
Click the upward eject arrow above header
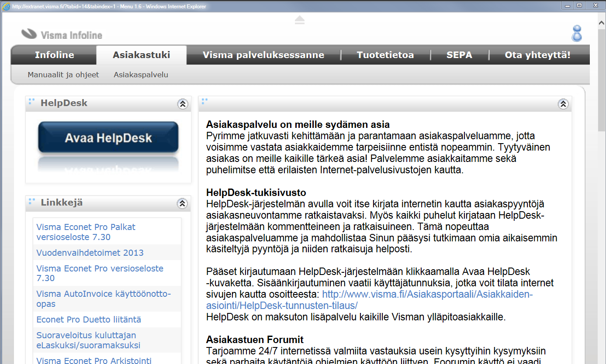coord(299,20)
